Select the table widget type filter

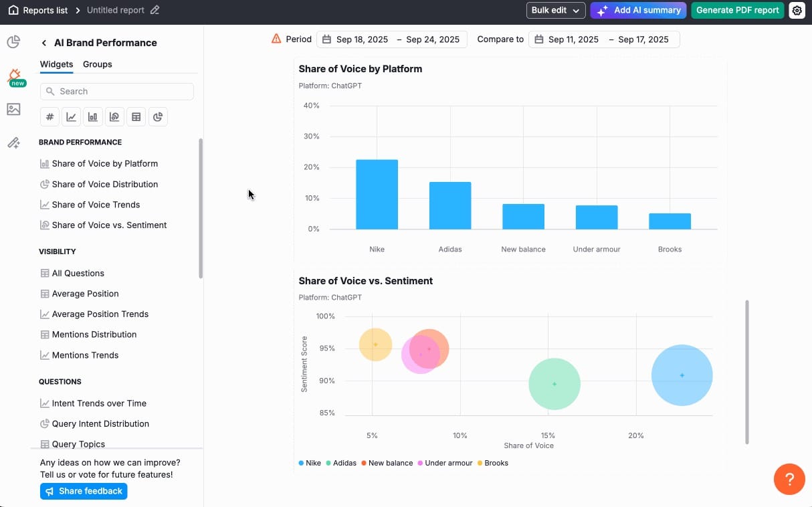(x=136, y=116)
